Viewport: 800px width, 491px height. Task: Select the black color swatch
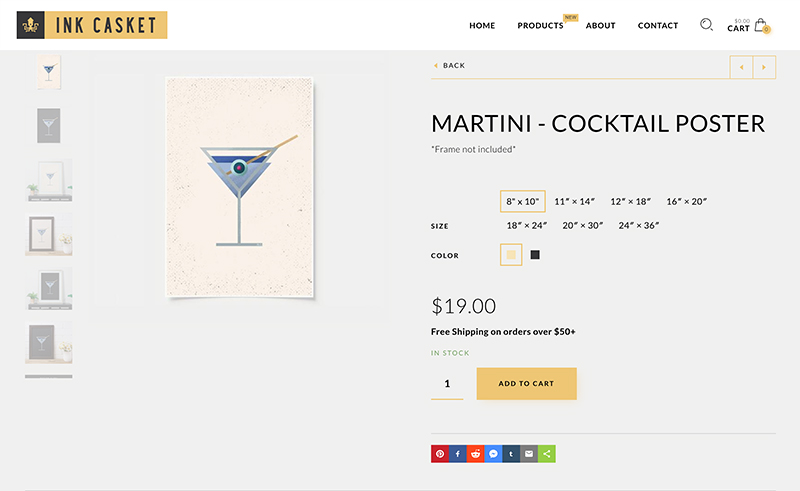(x=535, y=255)
